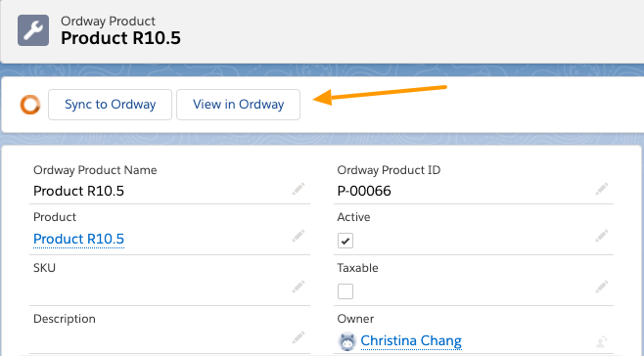
Task: Edit Ordway Product ID pencil icon
Action: click(602, 189)
